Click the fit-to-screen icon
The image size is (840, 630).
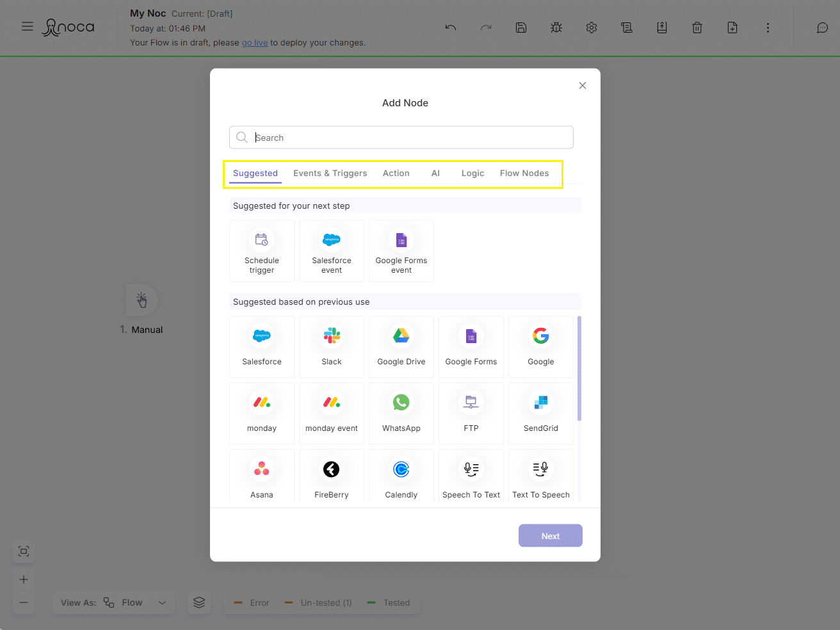pos(24,551)
